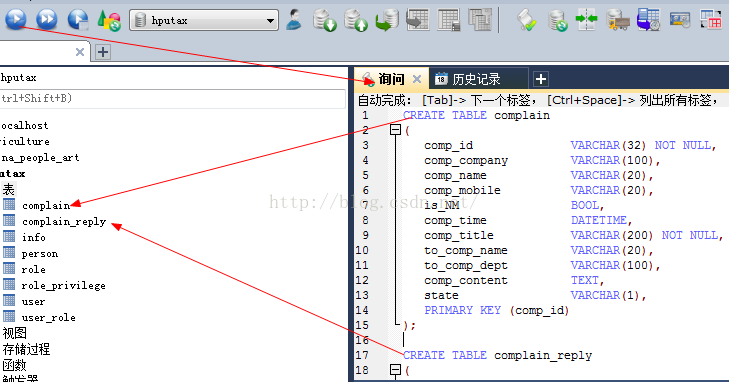Select the localhost connection node

point(24,125)
